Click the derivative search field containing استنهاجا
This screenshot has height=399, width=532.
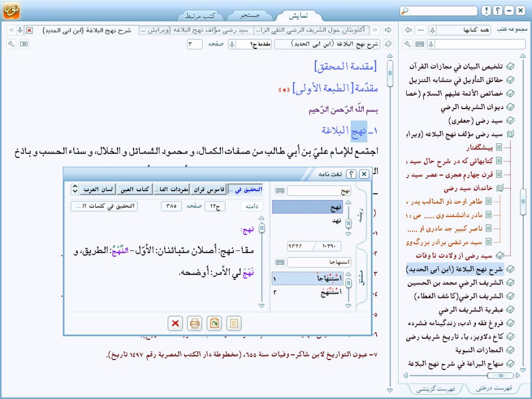pos(319,262)
